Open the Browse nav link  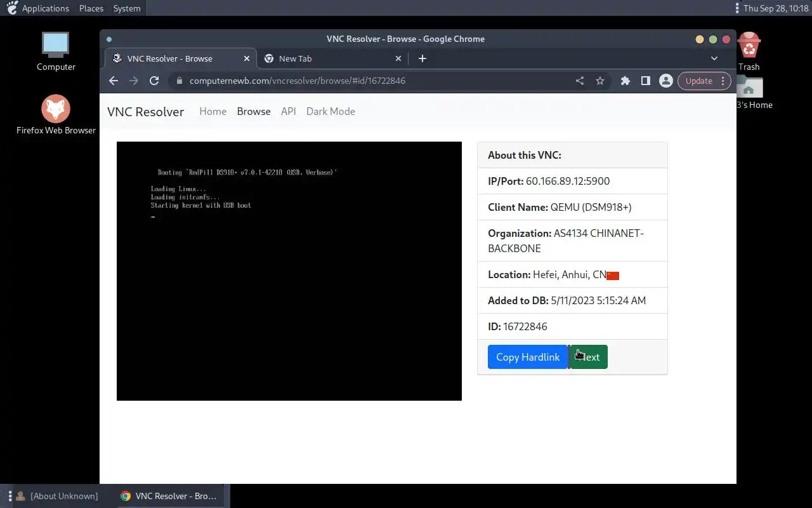(x=254, y=111)
